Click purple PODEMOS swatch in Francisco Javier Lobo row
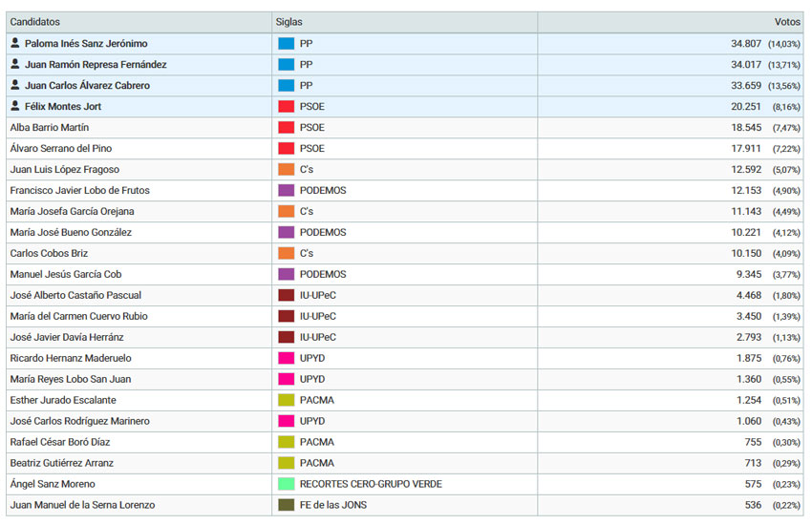This screenshot has width=812, height=525. tap(286, 191)
